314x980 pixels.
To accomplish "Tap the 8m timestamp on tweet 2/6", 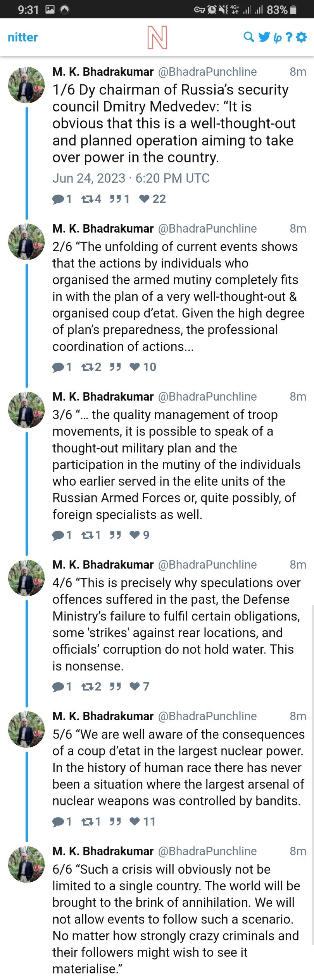I will pos(298,228).
